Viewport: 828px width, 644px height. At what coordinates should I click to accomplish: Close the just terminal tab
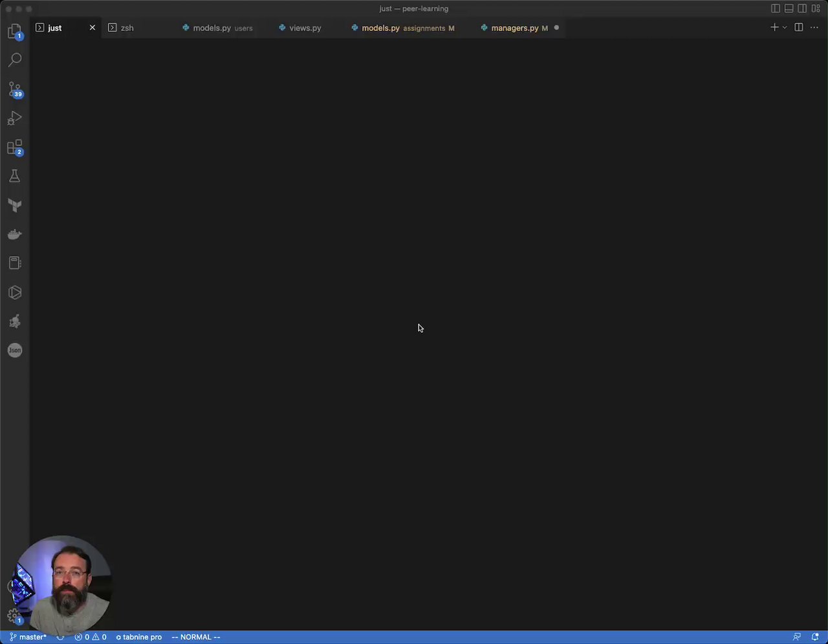point(93,28)
